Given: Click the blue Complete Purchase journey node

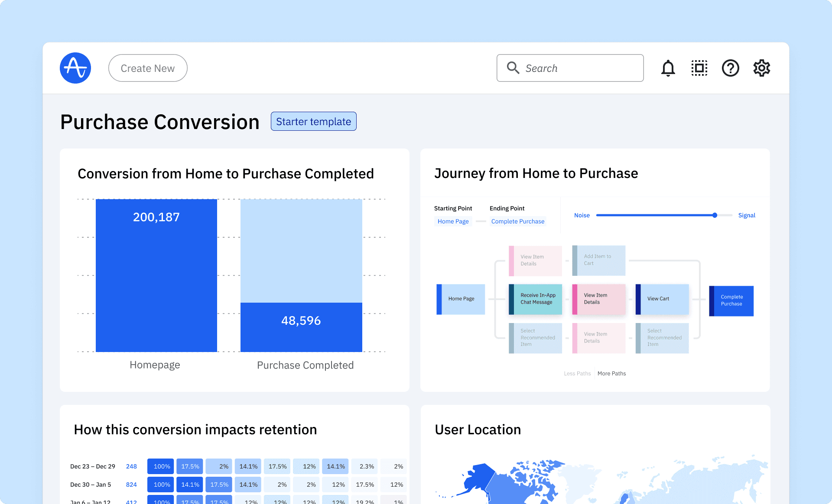Looking at the screenshot, I should (x=731, y=300).
